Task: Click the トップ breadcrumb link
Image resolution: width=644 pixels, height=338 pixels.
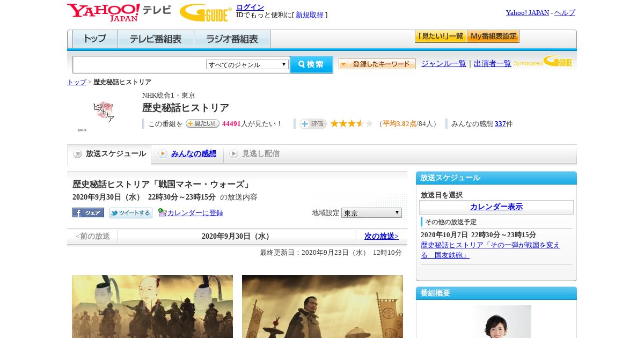Action: point(77,82)
